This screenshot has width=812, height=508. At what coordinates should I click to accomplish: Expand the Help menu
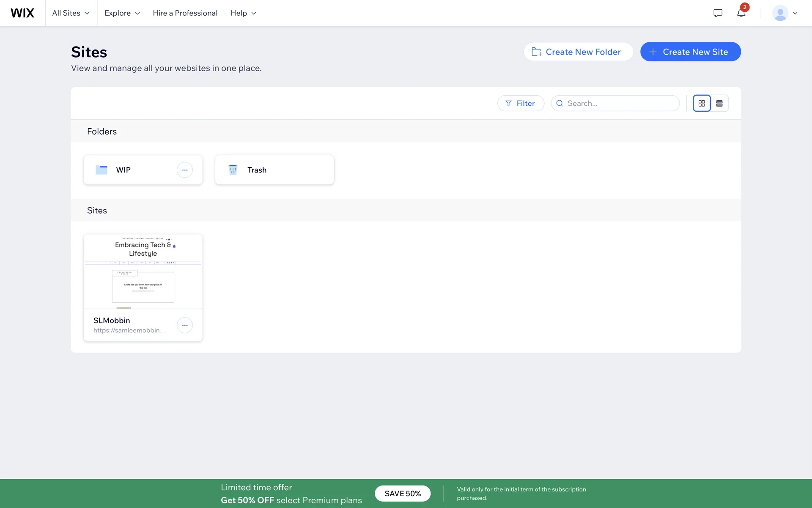(x=244, y=13)
